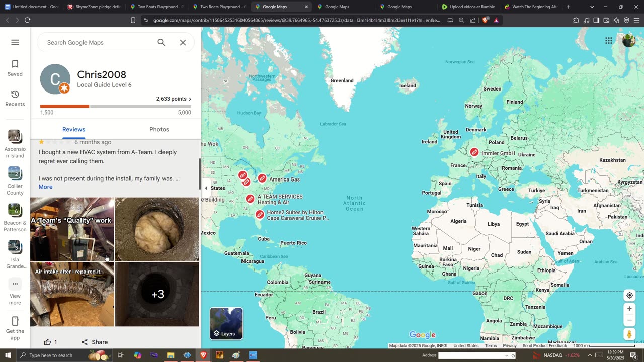644x362 pixels.
Task: Open the Google Maps hamburger menu
Action: (x=15, y=42)
